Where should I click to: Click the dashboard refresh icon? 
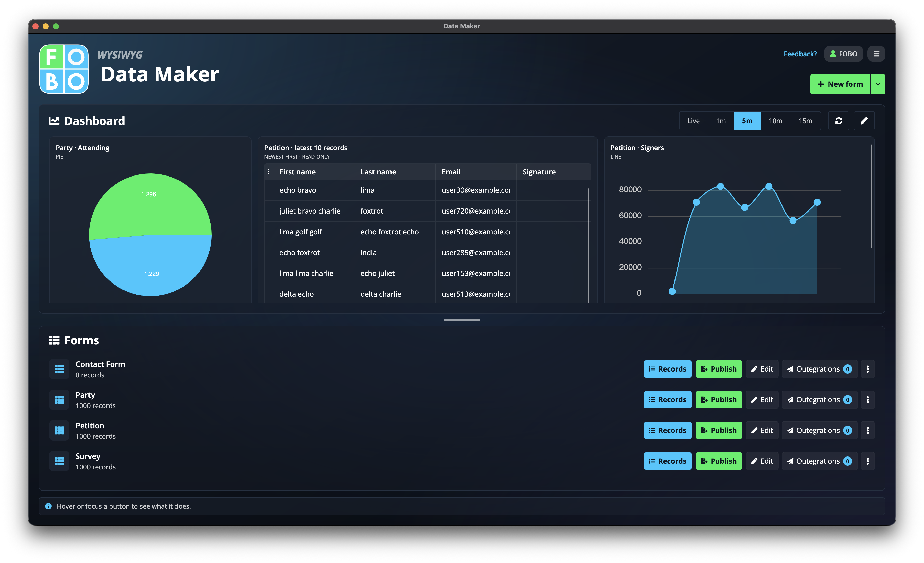coord(839,121)
